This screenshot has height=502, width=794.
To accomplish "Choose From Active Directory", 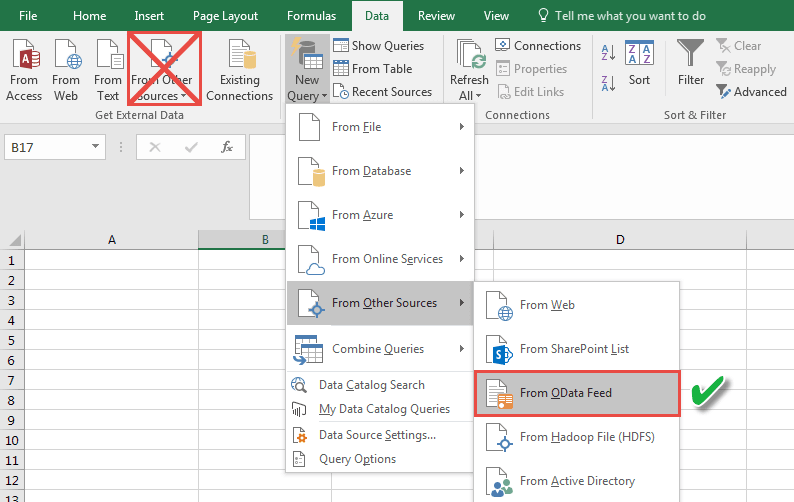I will point(577,481).
